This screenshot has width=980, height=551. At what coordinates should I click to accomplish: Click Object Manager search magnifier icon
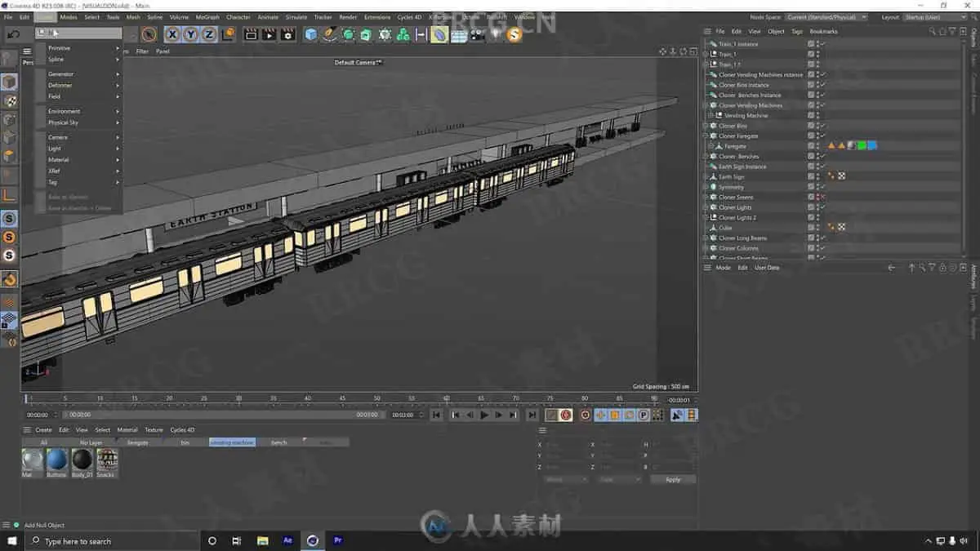(932, 31)
